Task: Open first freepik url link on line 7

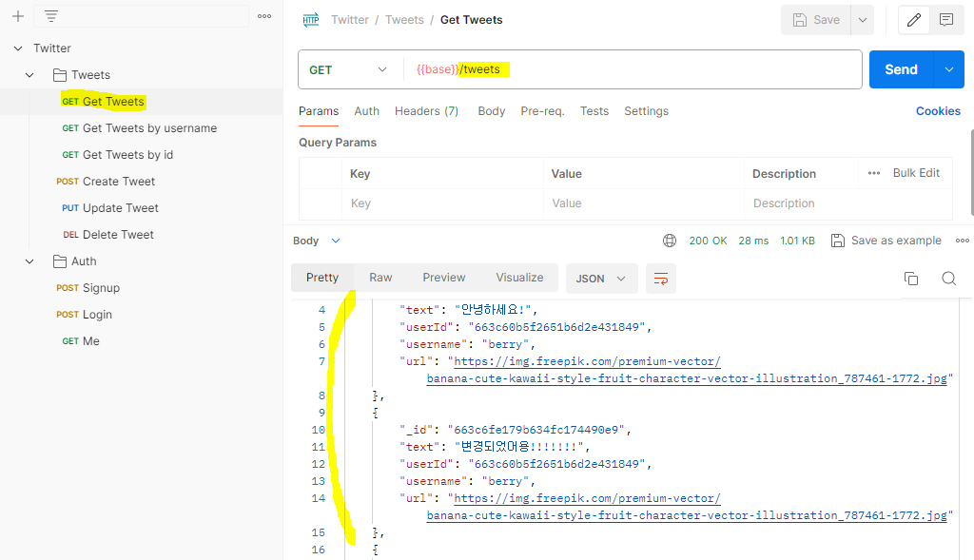Action: [587, 361]
